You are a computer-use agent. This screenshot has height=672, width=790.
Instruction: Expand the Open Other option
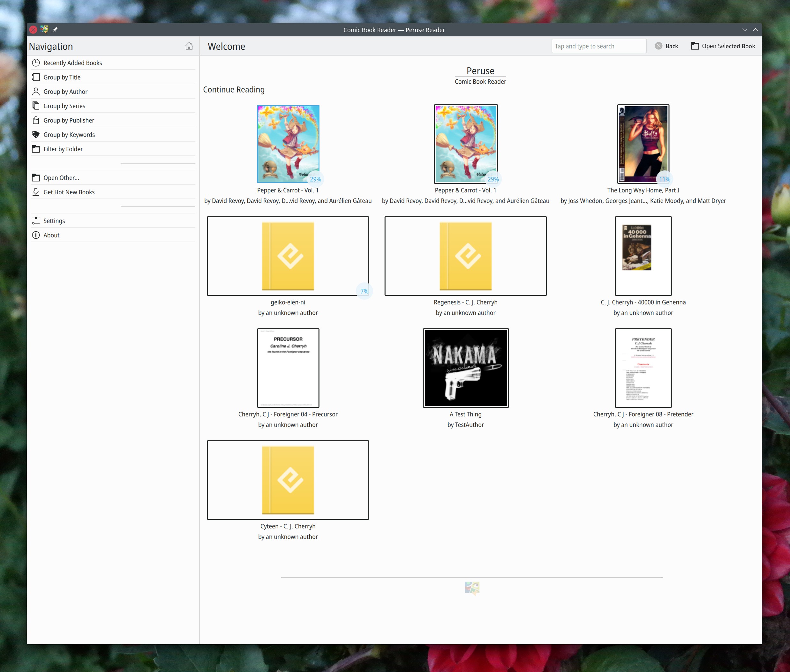tap(61, 177)
